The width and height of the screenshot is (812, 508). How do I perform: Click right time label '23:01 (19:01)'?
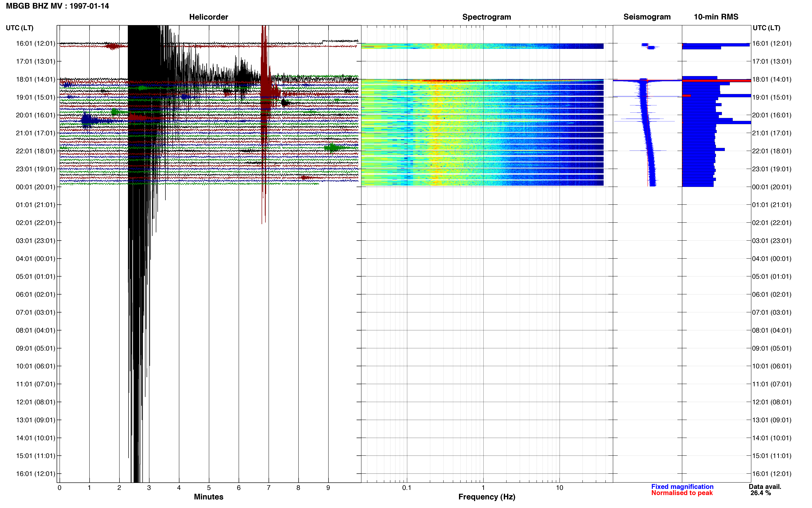tap(771, 169)
